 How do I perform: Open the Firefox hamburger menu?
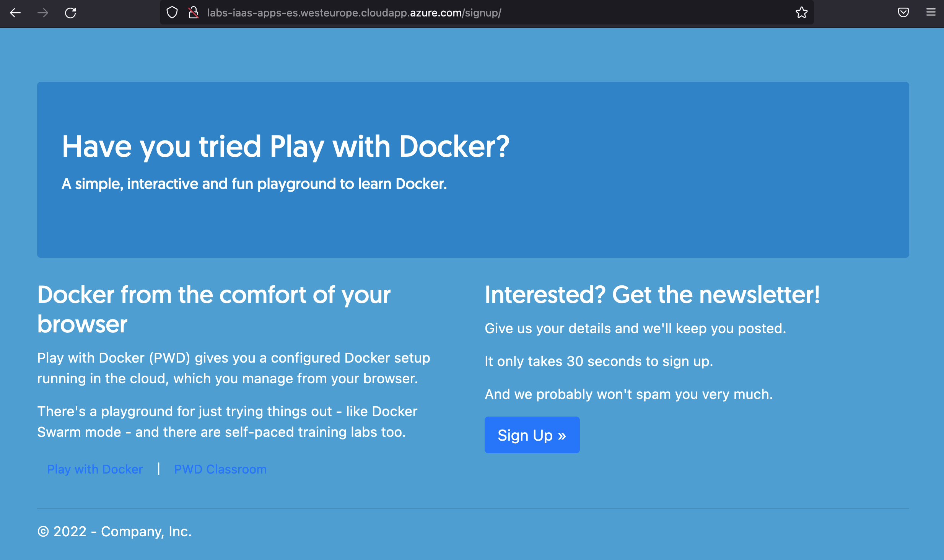pyautogui.click(x=931, y=13)
